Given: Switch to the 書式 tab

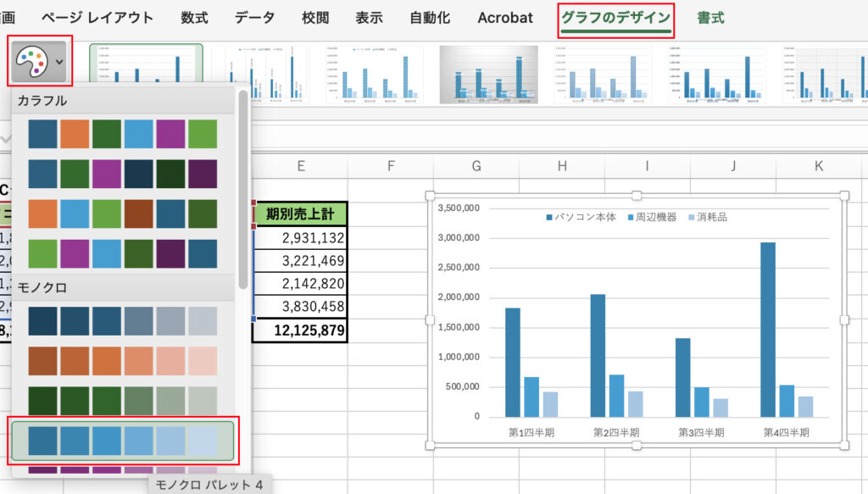Looking at the screenshot, I should pos(710,18).
